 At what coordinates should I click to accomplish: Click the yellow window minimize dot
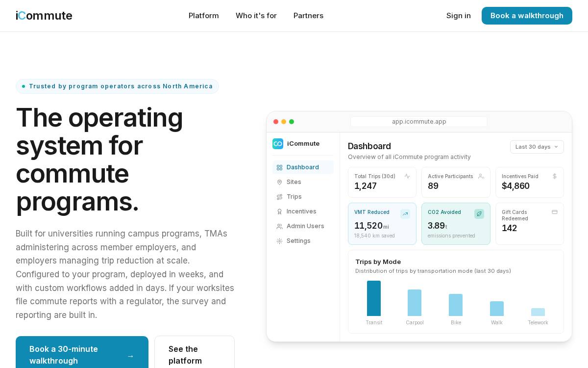click(284, 122)
